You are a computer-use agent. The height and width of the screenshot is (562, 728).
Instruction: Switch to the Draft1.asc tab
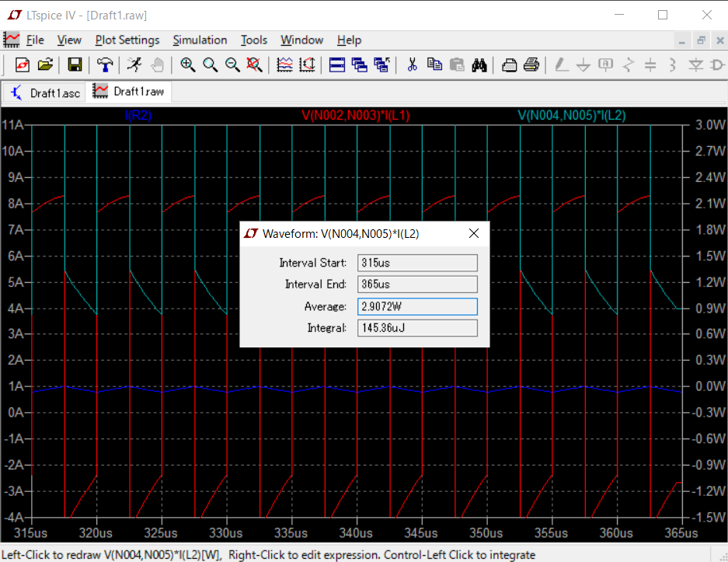pos(45,93)
